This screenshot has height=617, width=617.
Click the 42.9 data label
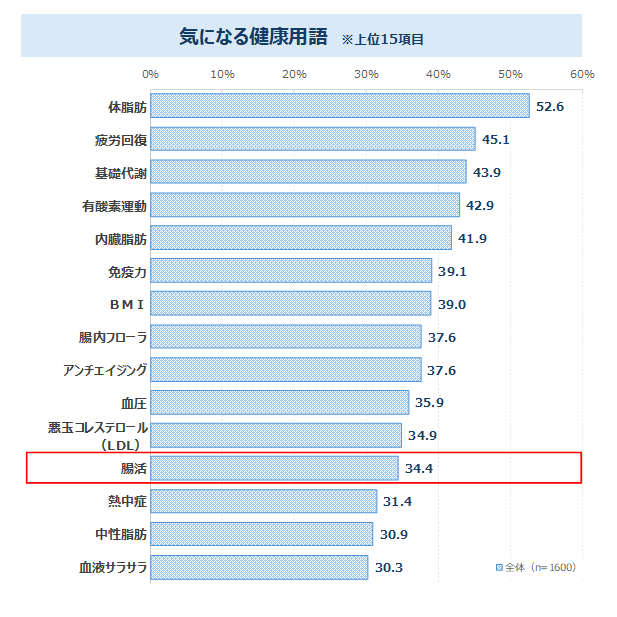(x=481, y=206)
